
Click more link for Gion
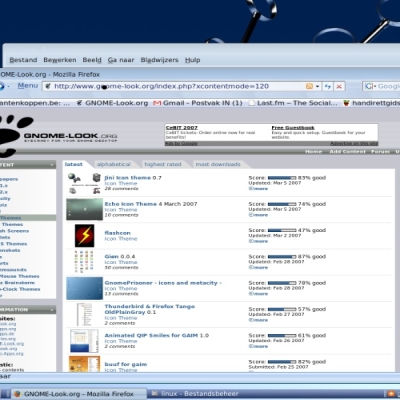[258, 268]
